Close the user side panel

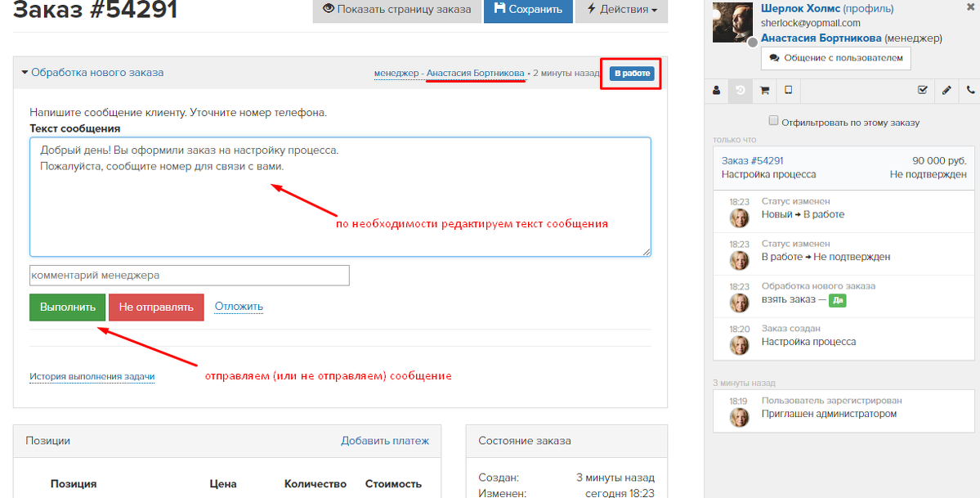(970, 7)
